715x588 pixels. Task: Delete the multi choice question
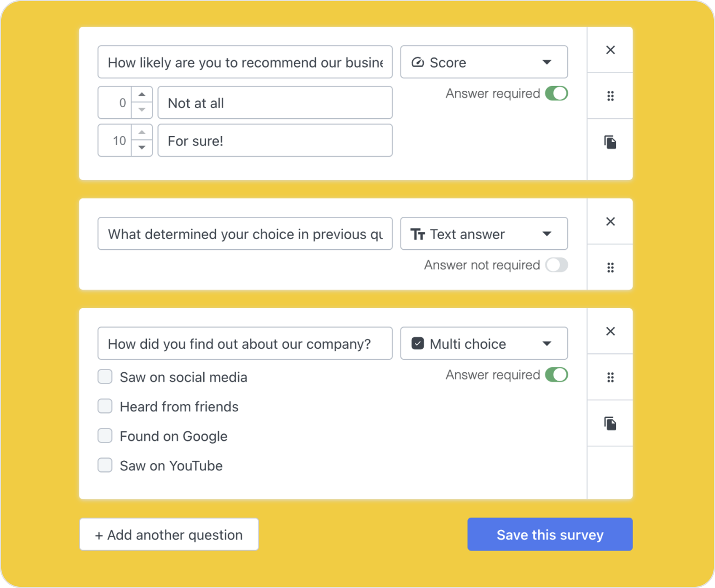(x=610, y=331)
